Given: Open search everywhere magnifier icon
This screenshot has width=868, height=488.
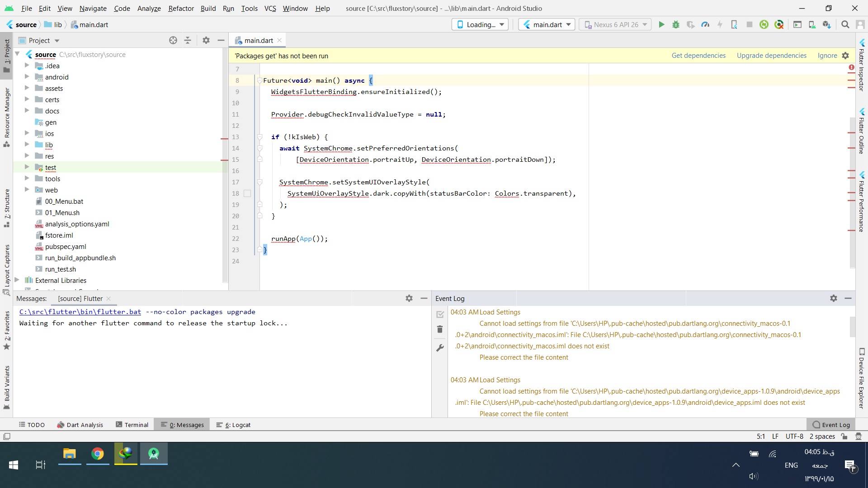Looking at the screenshot, I should click(x=845, y=25).
